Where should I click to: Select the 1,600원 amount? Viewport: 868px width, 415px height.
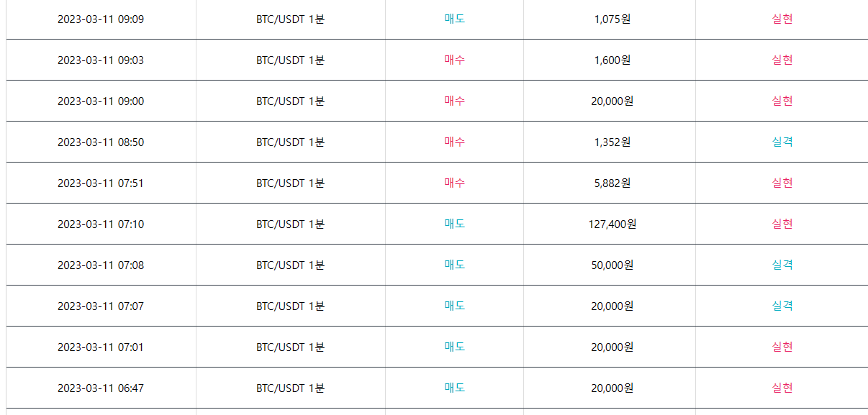(x=612, y=60)
